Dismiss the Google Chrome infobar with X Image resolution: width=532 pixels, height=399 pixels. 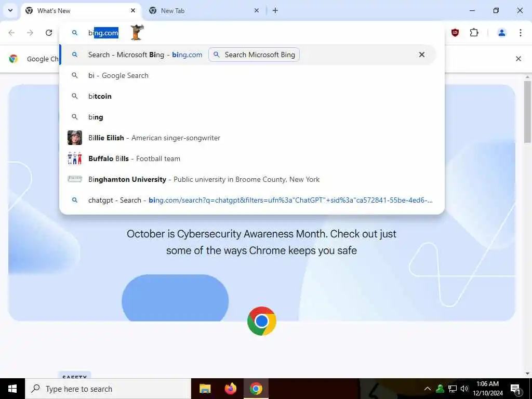518,59
